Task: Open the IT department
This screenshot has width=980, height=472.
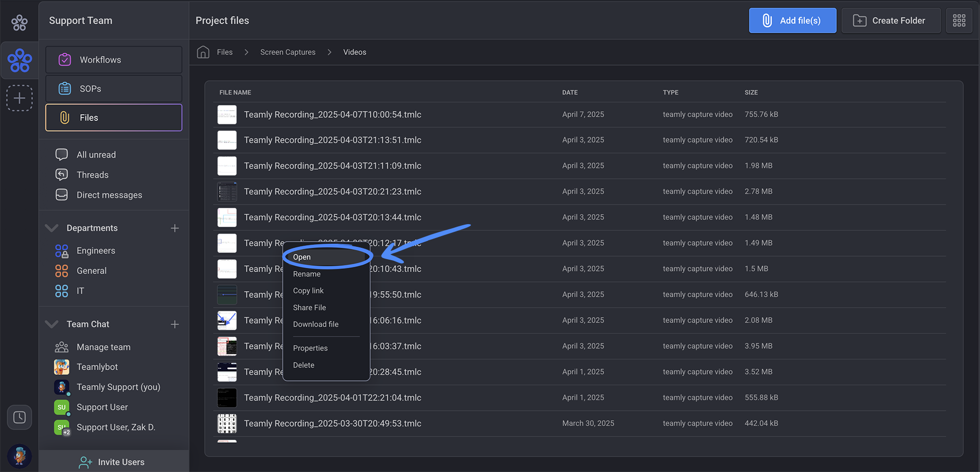Action: [x=80, y=291]
